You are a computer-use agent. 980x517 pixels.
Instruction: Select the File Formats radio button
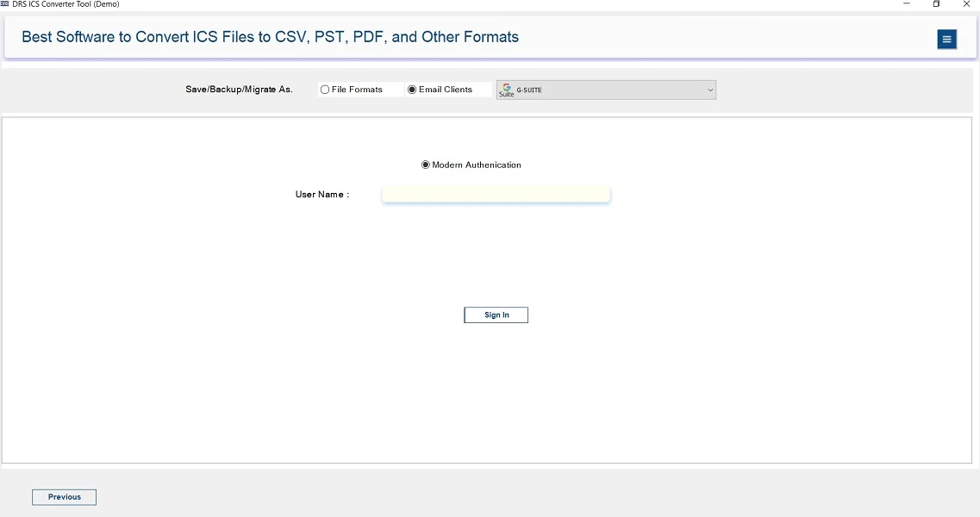click(325, 90)
